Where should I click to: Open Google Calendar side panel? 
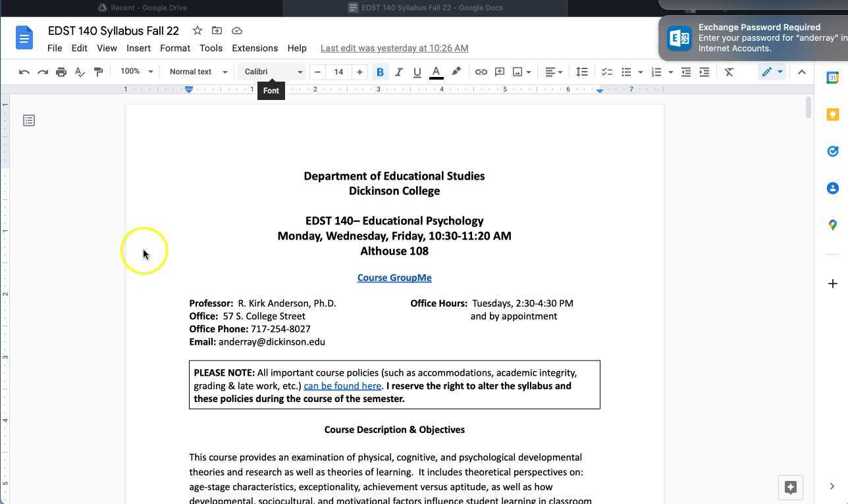tap(832, 78)
